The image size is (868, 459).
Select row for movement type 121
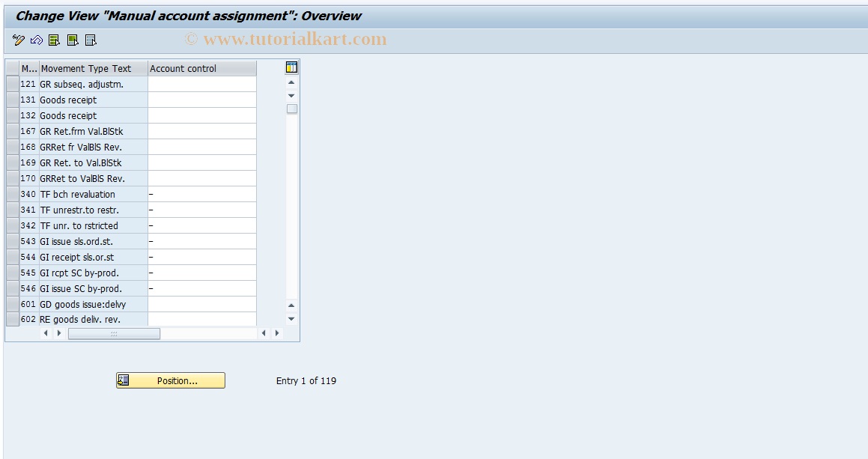(12, 84)
